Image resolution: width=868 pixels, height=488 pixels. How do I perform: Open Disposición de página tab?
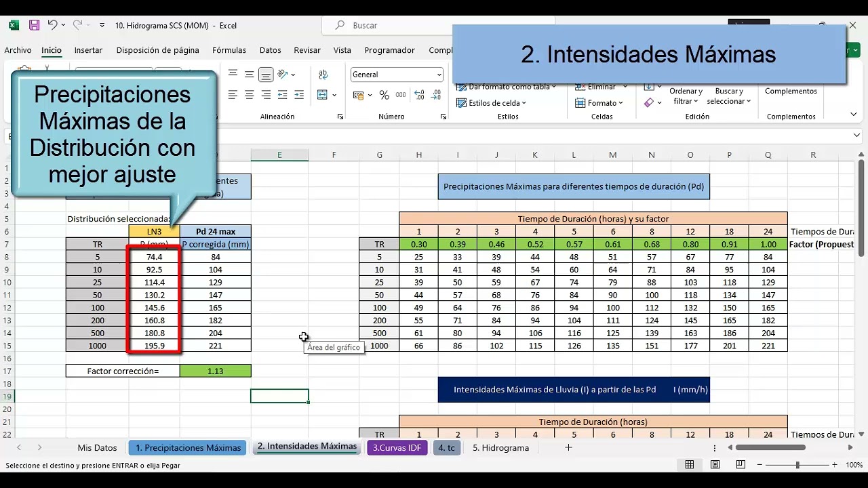coord(157,50)
